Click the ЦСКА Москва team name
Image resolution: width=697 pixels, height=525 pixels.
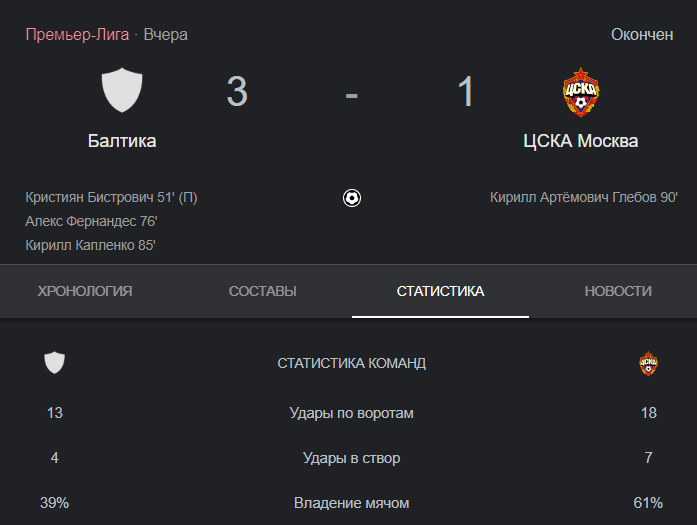581,141
